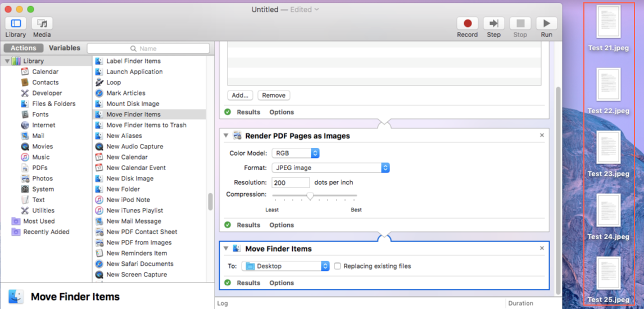
Task: Select the Developer category in Library
Action: point(47,93)
